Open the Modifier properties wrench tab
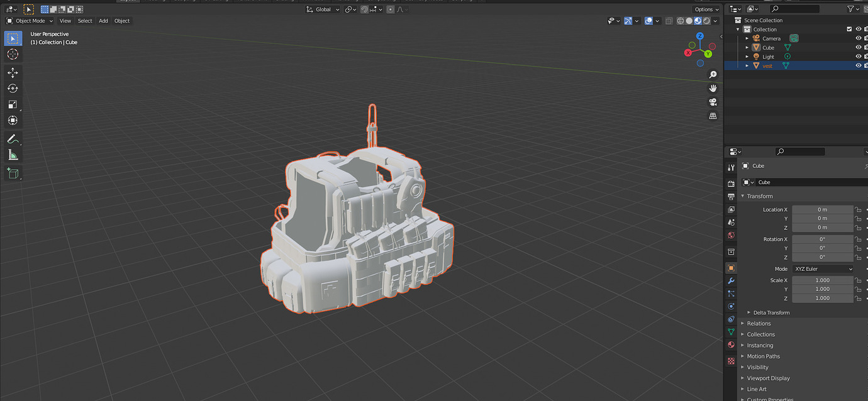This screenshot has width=868, height=401. [x=731, y=280]
